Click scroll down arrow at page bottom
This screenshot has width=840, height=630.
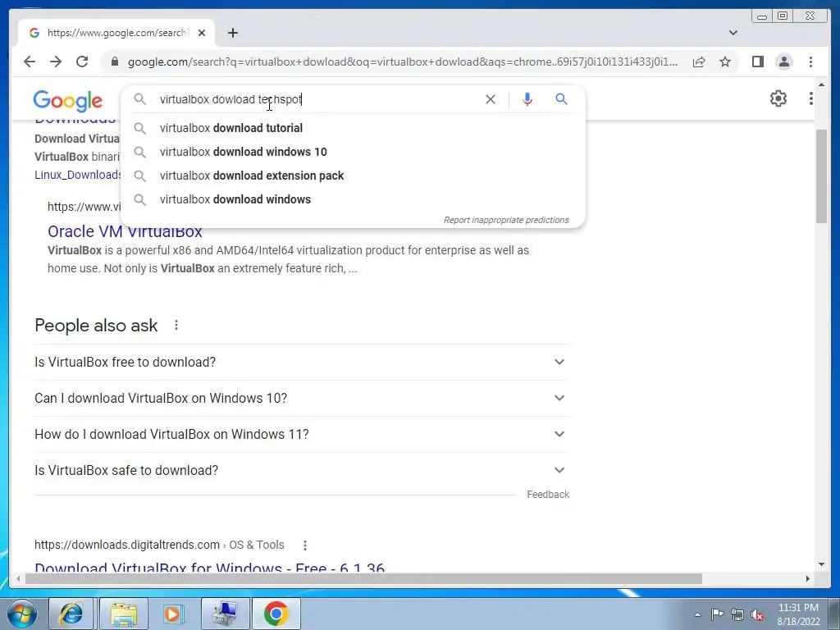(x=821, y=564)
